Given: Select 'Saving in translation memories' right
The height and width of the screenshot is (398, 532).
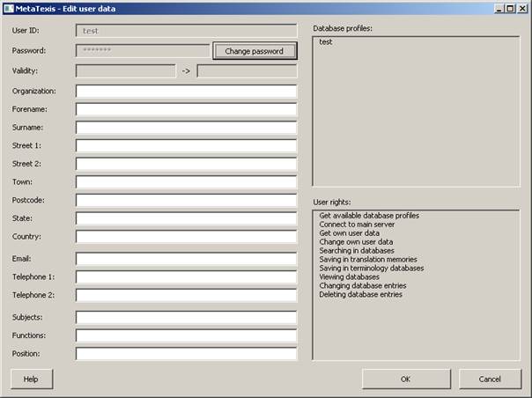Looking at the screenshot, I should [368, 259].
